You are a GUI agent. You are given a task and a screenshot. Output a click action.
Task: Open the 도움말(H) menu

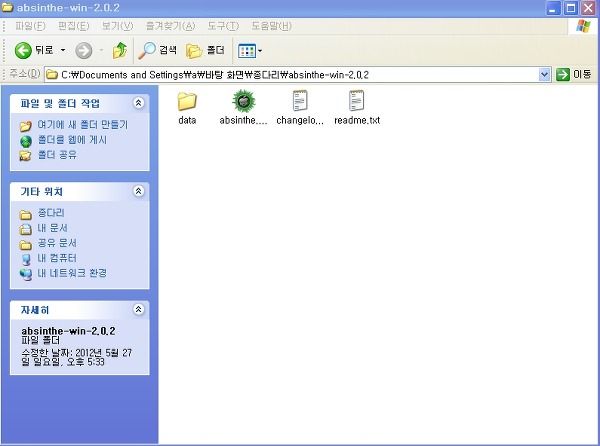coord(271,26)
